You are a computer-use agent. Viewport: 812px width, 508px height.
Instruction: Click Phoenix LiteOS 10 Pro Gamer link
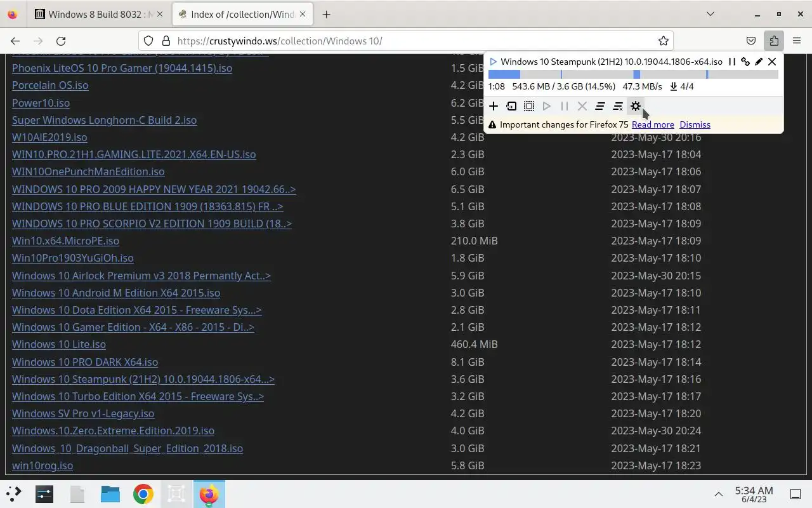(x=122, y=68)
